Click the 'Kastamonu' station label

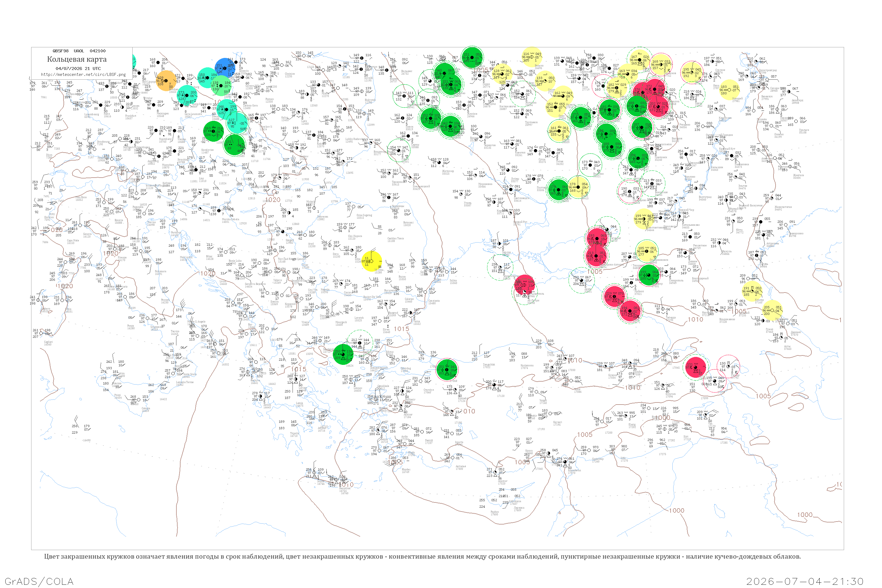point(527,366)
